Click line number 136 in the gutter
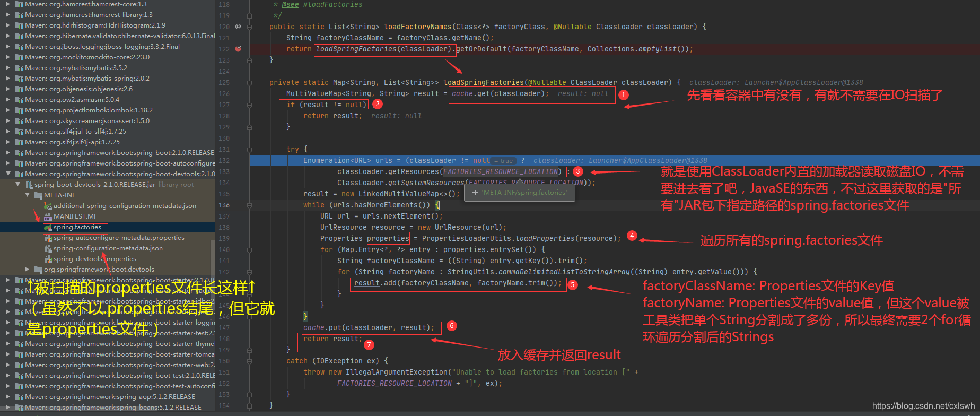The height and width of the screenshot is (416, 980). 224,205
